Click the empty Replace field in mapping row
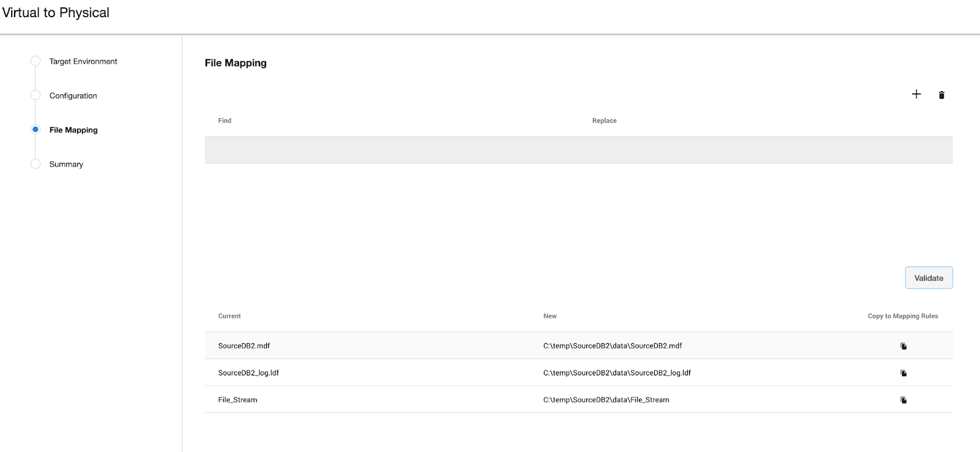The image size is (980, 452). coord(766,150)
